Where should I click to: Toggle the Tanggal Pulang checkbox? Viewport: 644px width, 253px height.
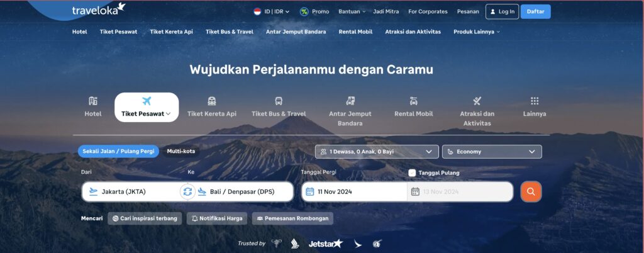pyautogui.click(x=412, y=173)
